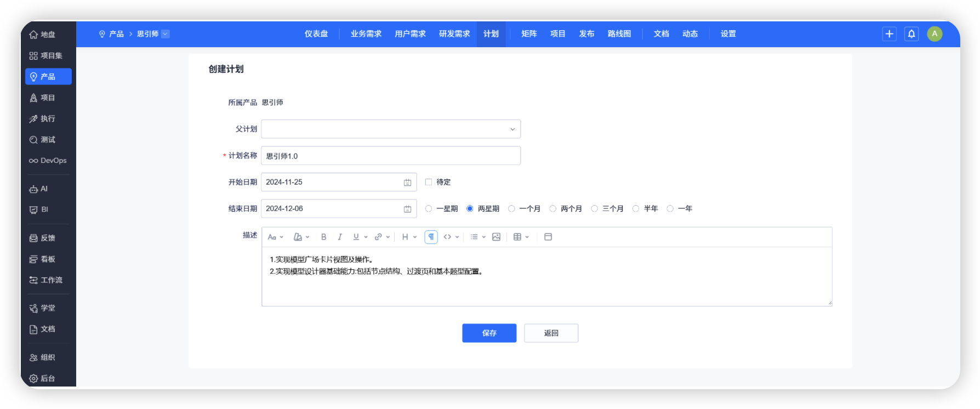Click the 返回 back button

click(551, 333)
